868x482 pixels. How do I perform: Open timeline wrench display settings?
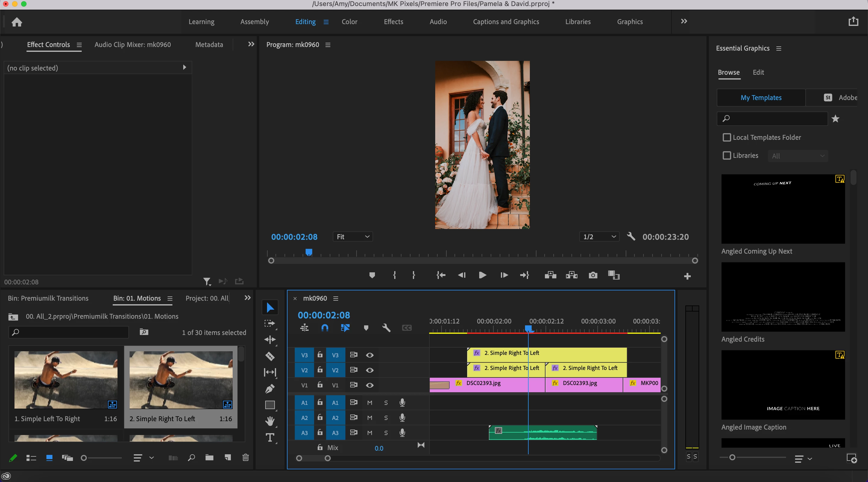tap(386, 328)
